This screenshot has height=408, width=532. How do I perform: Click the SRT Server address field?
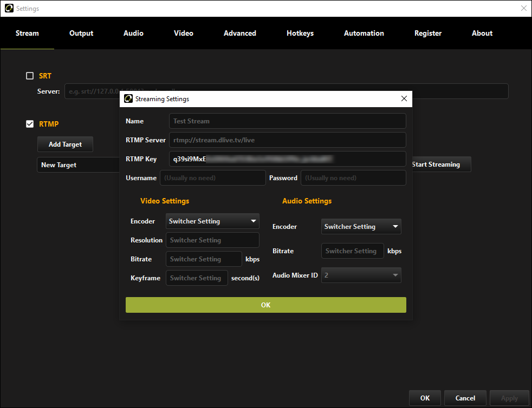287,91
